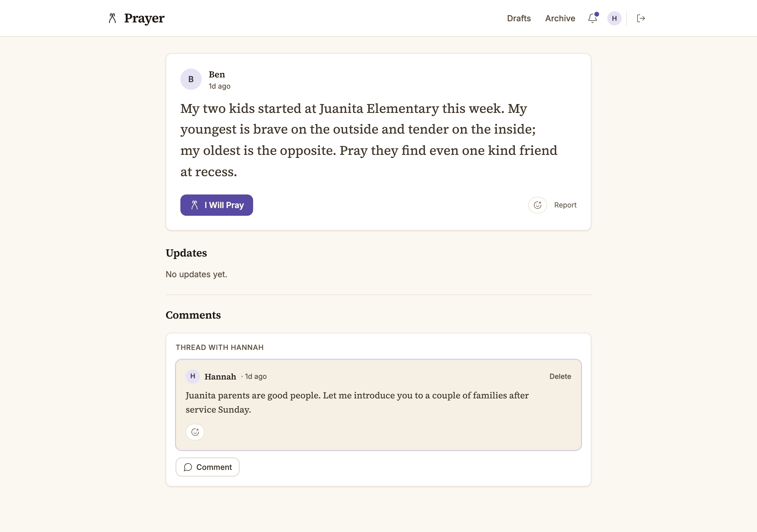Click the praying-hands icon inside I Will Pray
Image resolution: width=757 pixels, height=532 pixels.
click(195, 205)
